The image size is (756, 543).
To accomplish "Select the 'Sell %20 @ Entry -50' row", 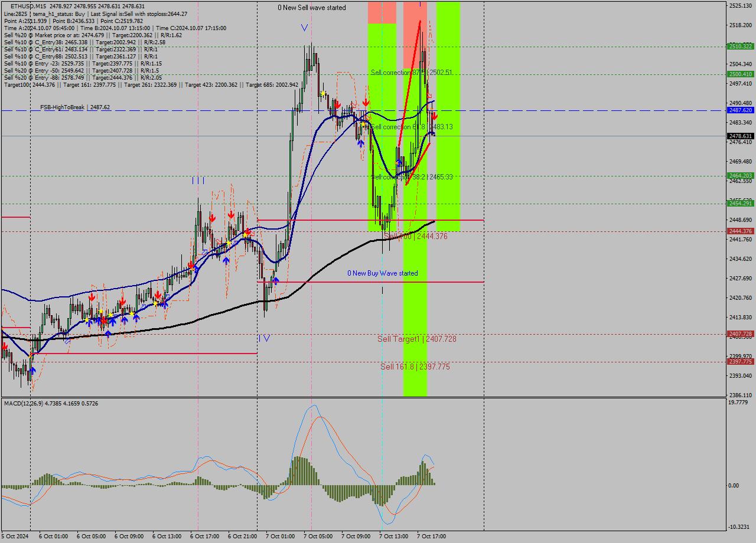I will click(82, 70).
